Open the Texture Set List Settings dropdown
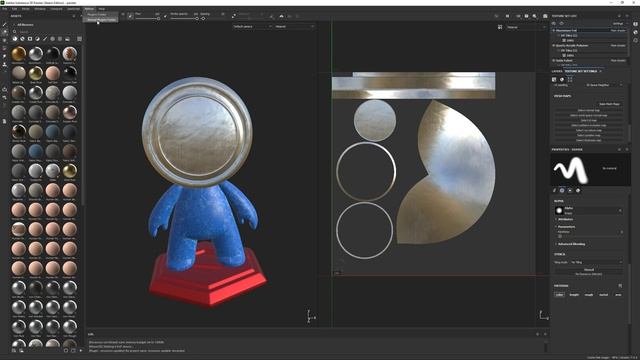 click(x=619, y=24)
